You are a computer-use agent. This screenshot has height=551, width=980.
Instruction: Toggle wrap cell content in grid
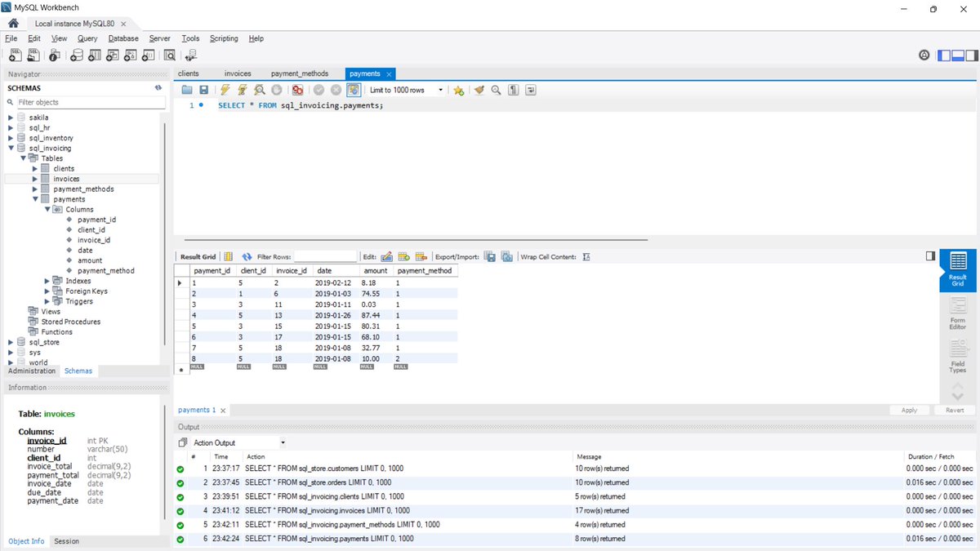click(586, 256)
